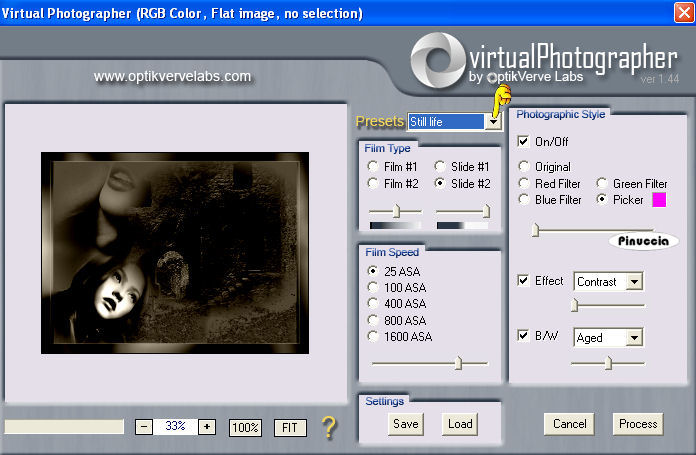This screenshot has height=455, width=696.
Task: Click the Film type left slider handle
Action: [x=396, y=211]
